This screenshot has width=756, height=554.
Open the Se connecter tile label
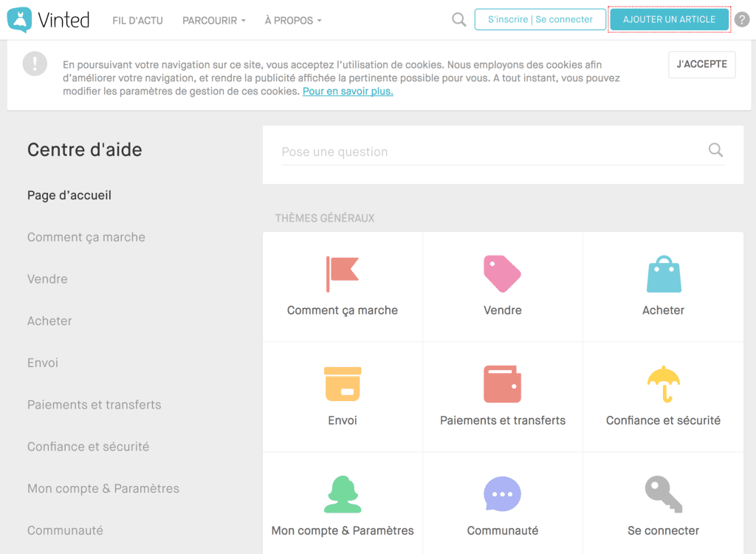664,531
